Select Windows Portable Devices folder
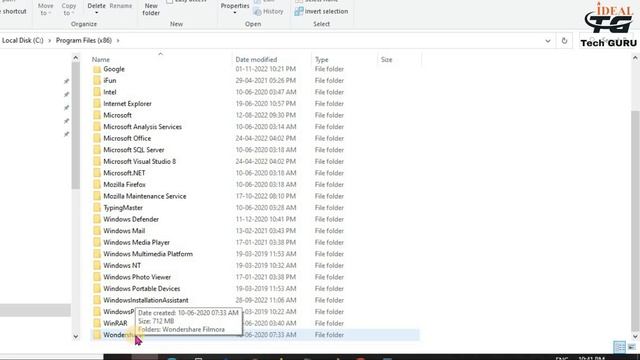Screen dimensions: 640x360 [x=142, y=289]
